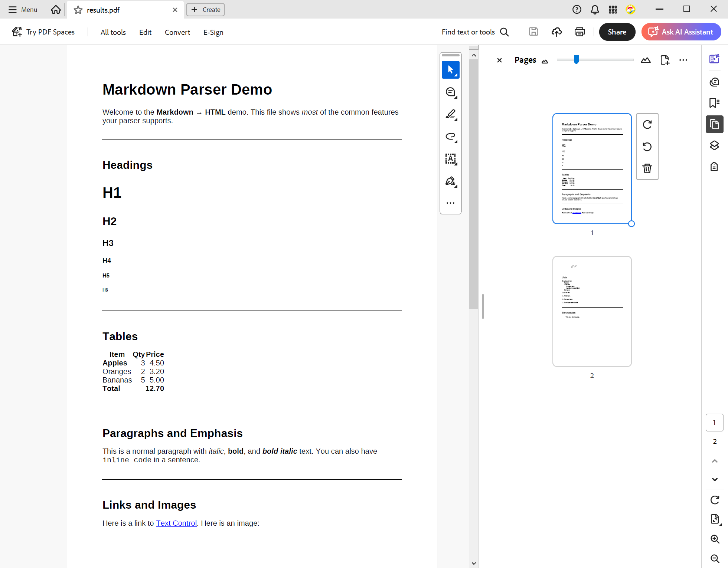
Task: Open more quick tools via the ellipsis
Action: (451, 203)
